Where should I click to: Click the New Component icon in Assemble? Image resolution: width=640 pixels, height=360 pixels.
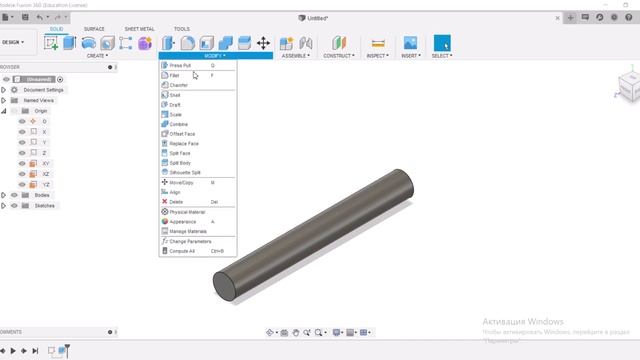click(287, 43)
